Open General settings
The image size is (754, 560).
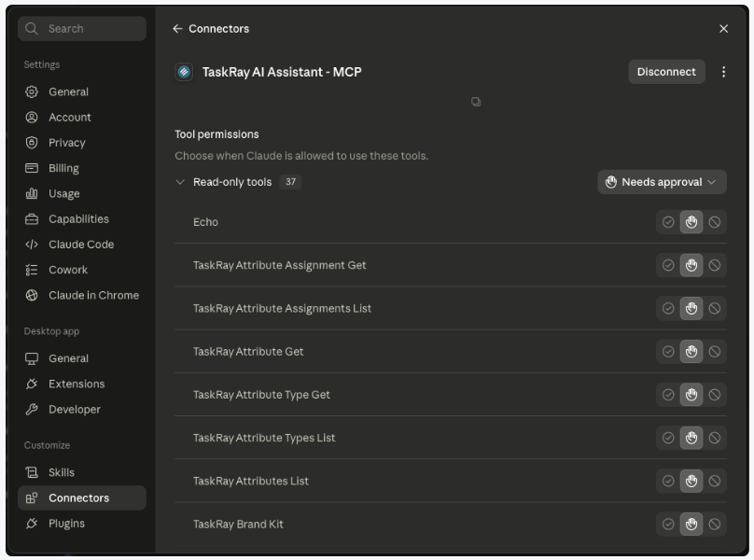[82, 91]
